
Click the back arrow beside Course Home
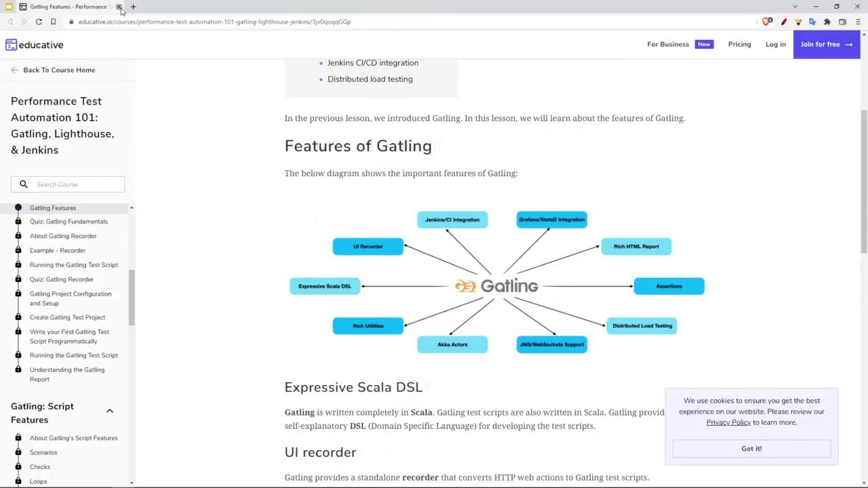coord(15,70)
